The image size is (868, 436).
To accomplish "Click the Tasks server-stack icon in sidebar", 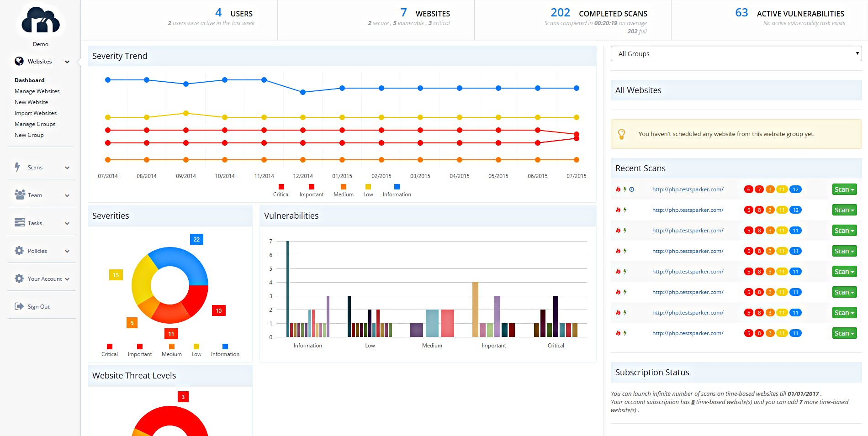I will pos(20,222).
